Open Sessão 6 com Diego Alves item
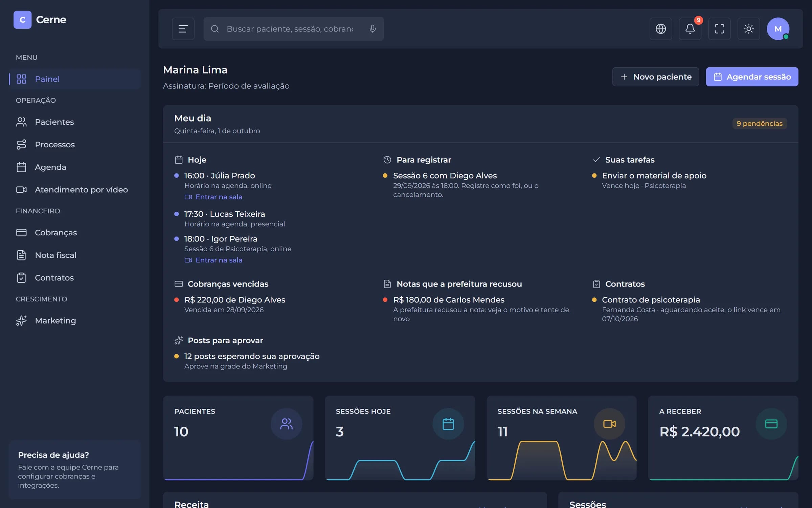The image size is (812, 508). point(445,176)
